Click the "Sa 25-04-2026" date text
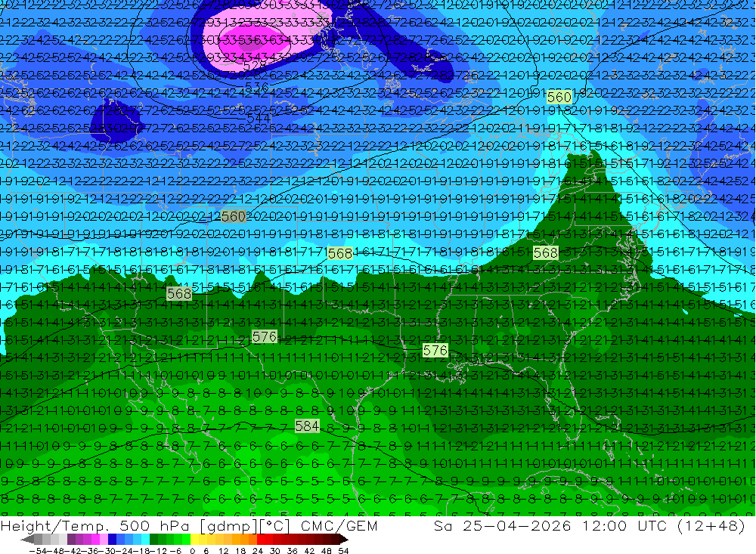This screenshot has width=756, height=554. pos(503,525)
